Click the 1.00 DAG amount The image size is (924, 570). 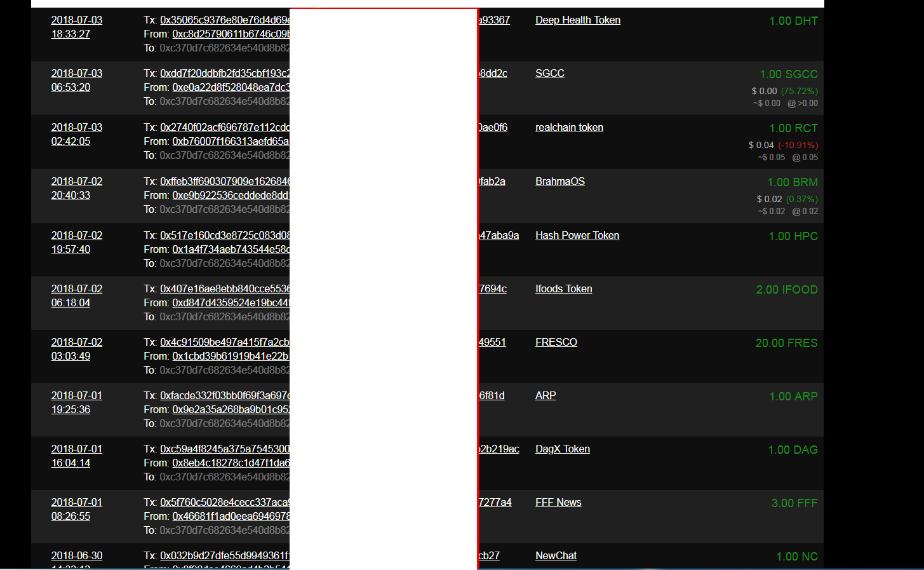coord(793,450)
